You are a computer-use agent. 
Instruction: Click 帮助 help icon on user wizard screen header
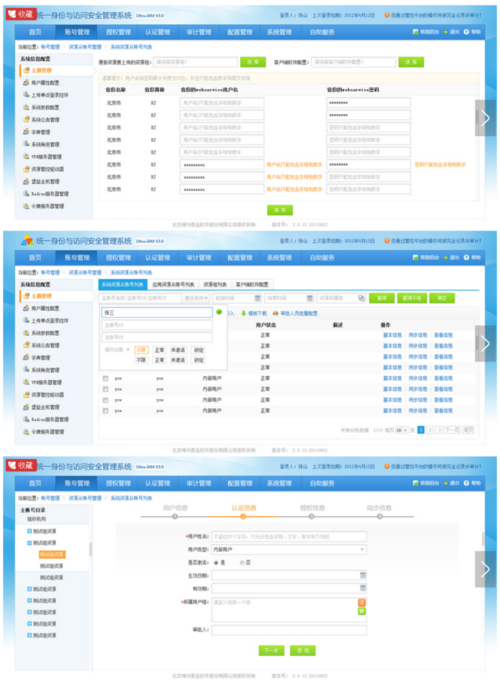pos(466,483)
